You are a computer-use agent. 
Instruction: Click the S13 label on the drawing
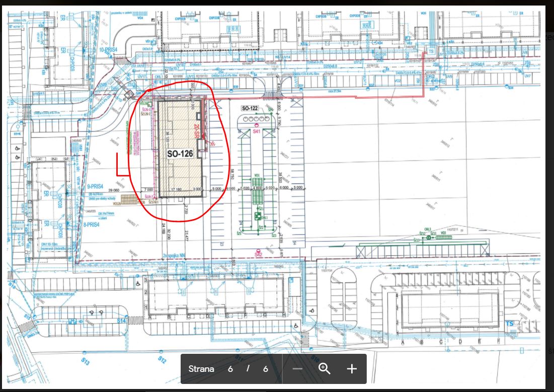(x=86, y=361)
